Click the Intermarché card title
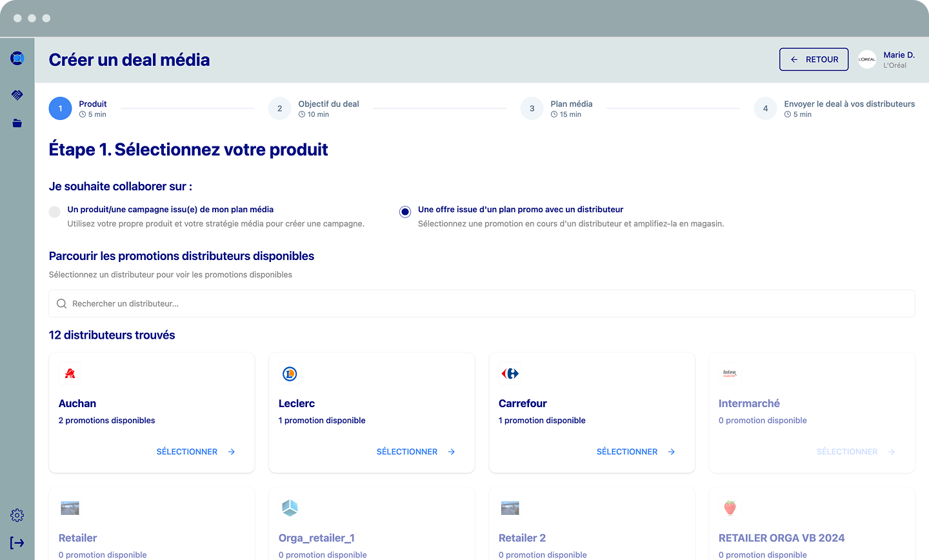929x560 pixels. pos(749,404)
